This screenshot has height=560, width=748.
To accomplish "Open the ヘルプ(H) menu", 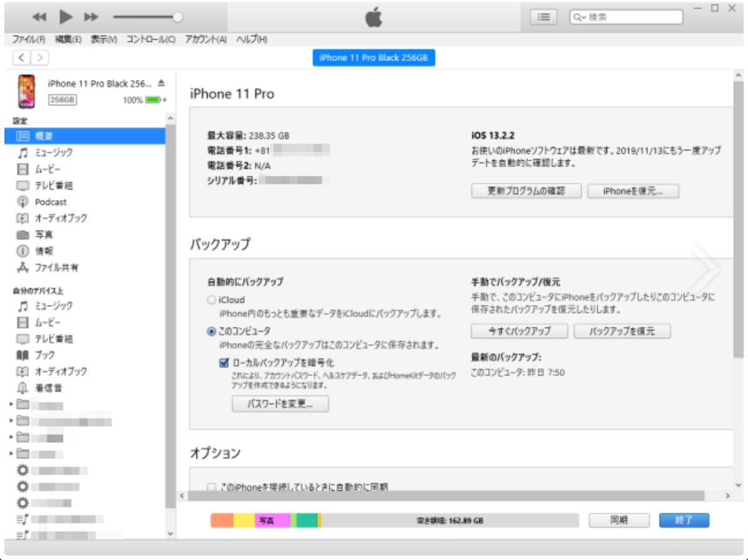I will click(251, 39).
